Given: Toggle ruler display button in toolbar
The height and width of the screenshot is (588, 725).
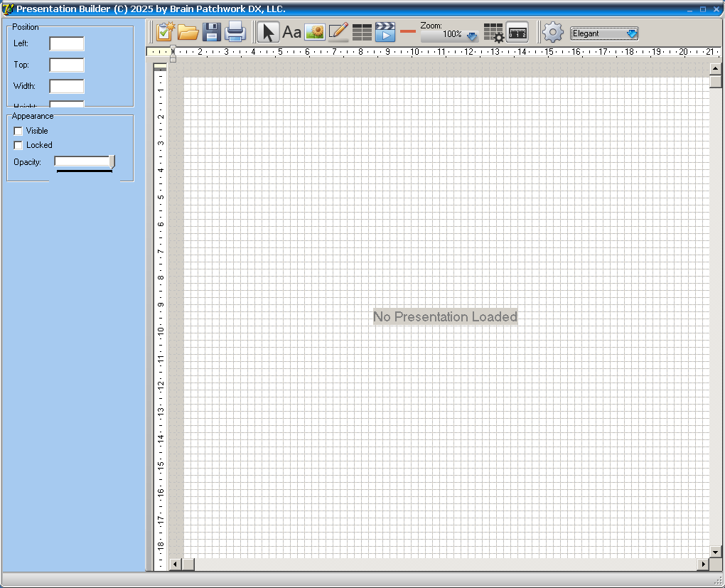Looking at the screenshot, I should click(x=517, y=32).
